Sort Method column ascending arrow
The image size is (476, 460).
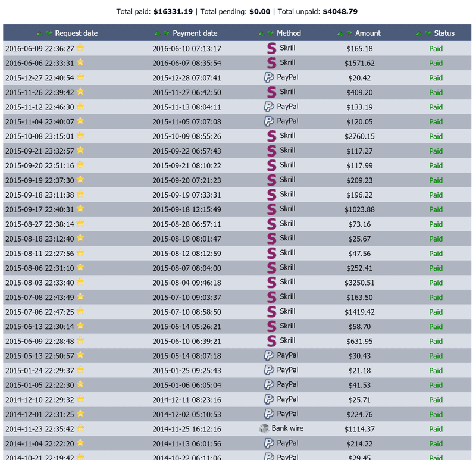[x=261, y=33]
